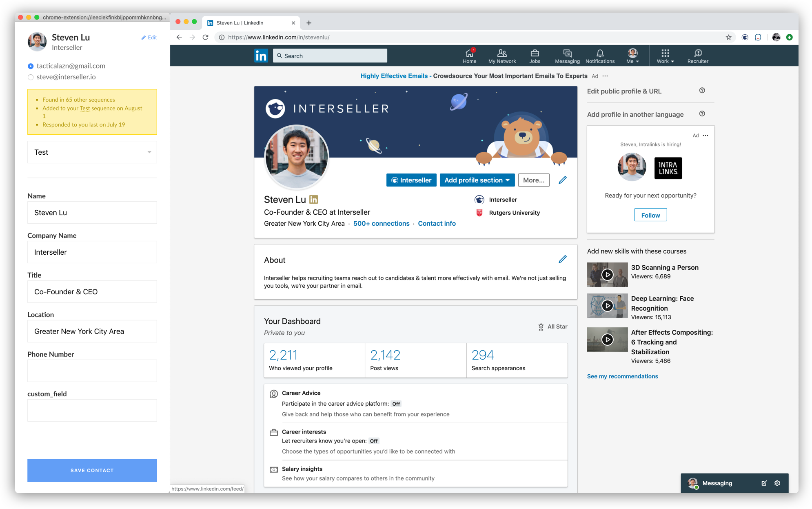
Task: Open the Post views stat
Action: pos(415,360)
